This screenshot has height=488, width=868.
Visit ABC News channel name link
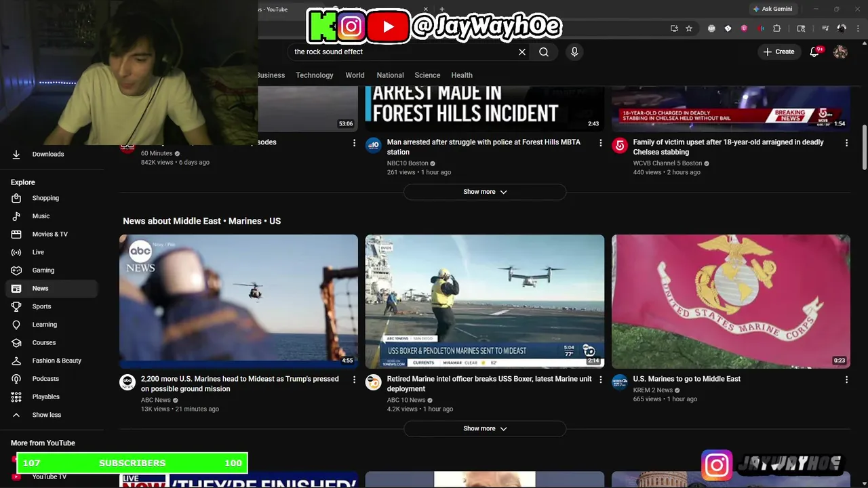(156, 400)
